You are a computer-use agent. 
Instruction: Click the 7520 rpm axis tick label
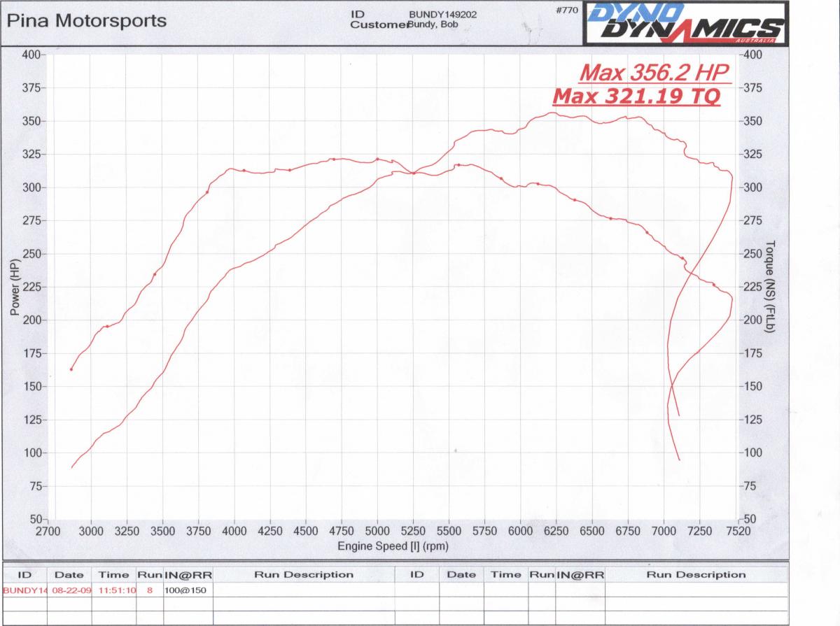(x=738, y=532)
